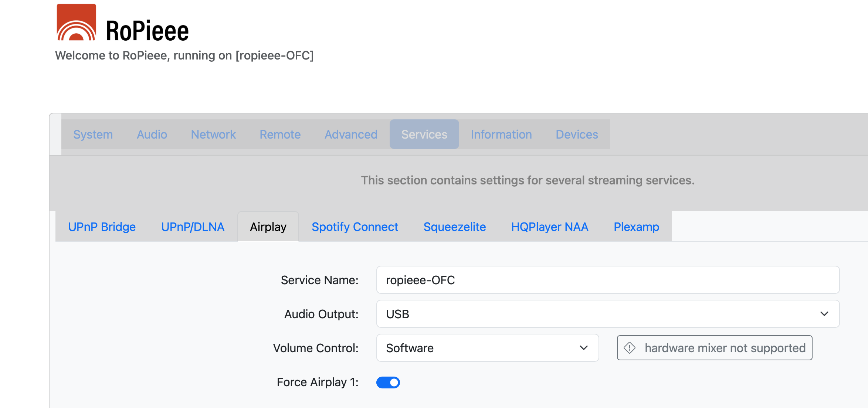
Task: Click the 'This section contains settings' description
Action: [528, 180]
